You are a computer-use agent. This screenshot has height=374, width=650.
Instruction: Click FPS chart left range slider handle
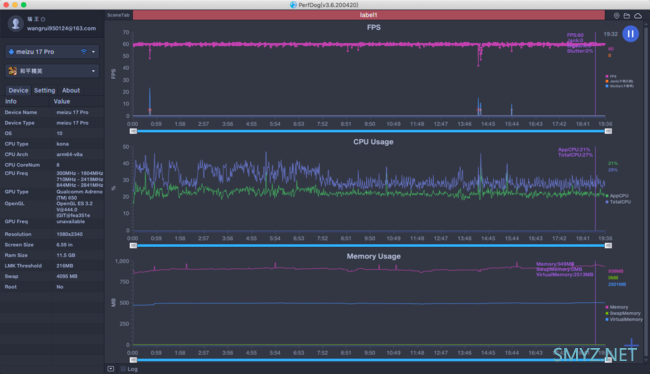133,131
